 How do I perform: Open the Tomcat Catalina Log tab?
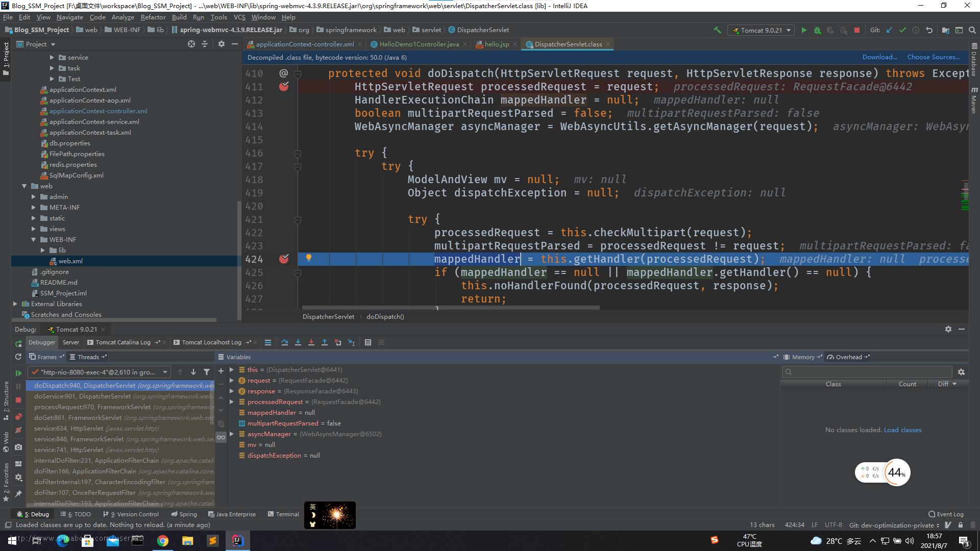(123, 342)
